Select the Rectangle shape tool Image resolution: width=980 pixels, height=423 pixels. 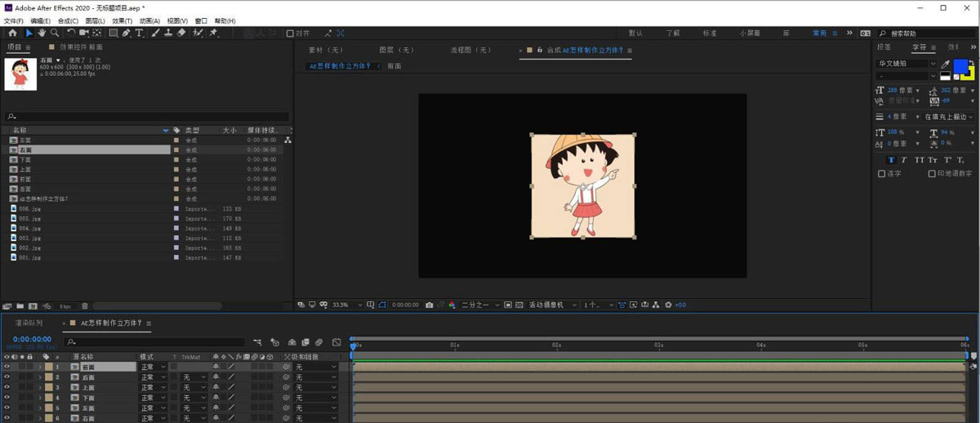click(114, 33)
